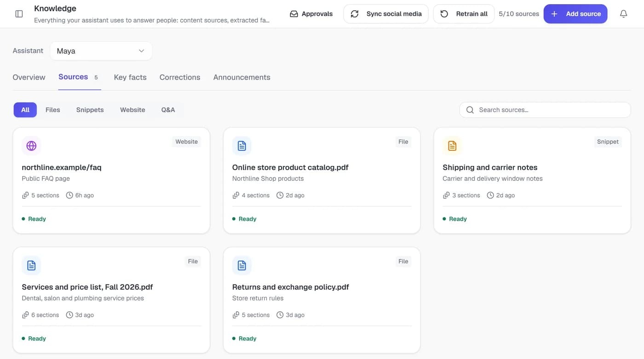
Task: Click the 5/10 sources counter
Action: [519, 14]
